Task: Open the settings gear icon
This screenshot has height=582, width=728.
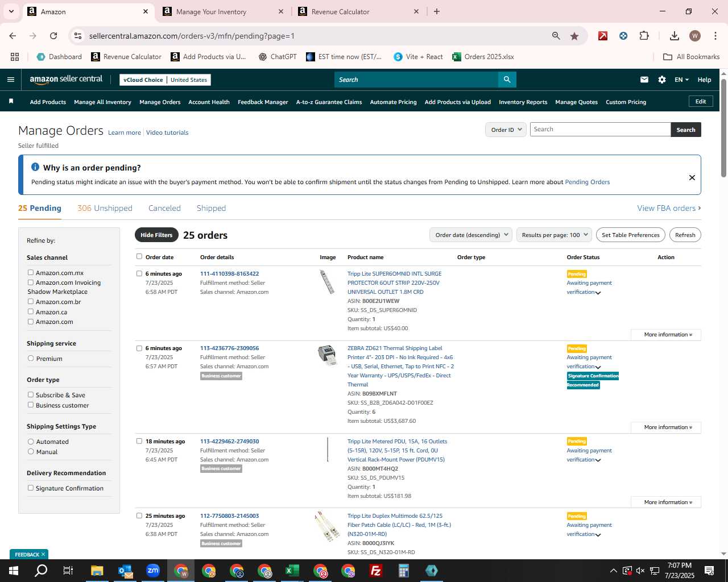Action: (662, 80)
